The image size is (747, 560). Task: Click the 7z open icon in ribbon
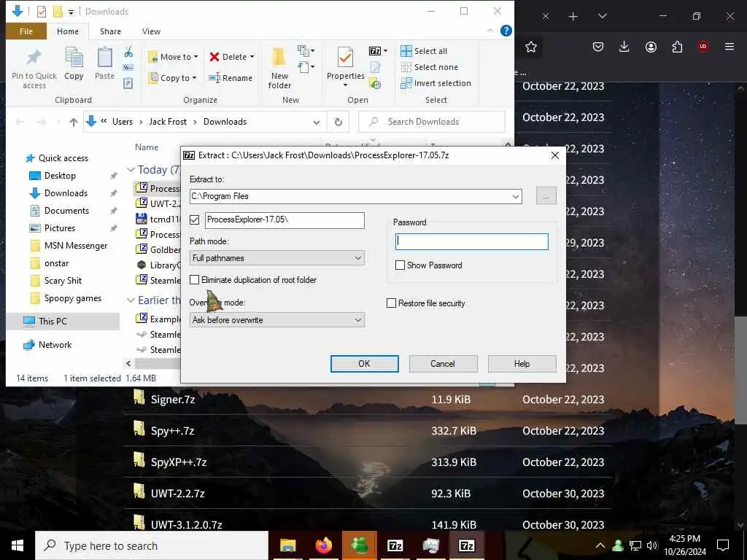coord(375,51)
